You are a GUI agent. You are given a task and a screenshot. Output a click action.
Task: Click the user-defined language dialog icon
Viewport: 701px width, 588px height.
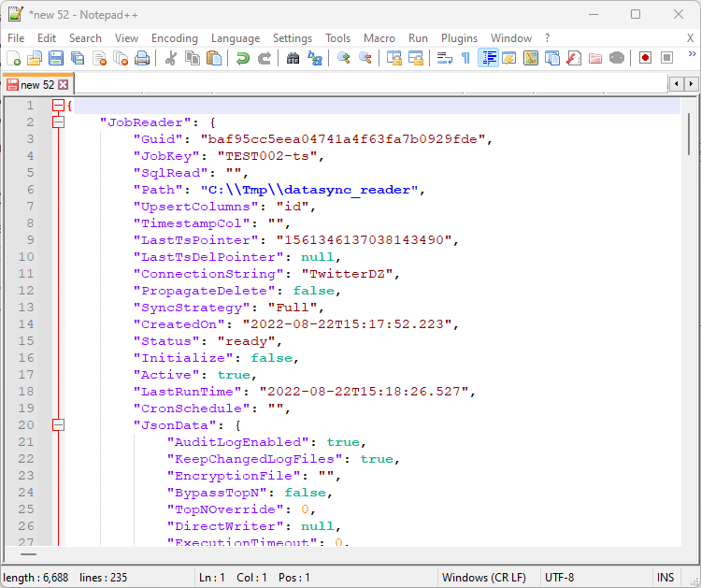point(509,58)
